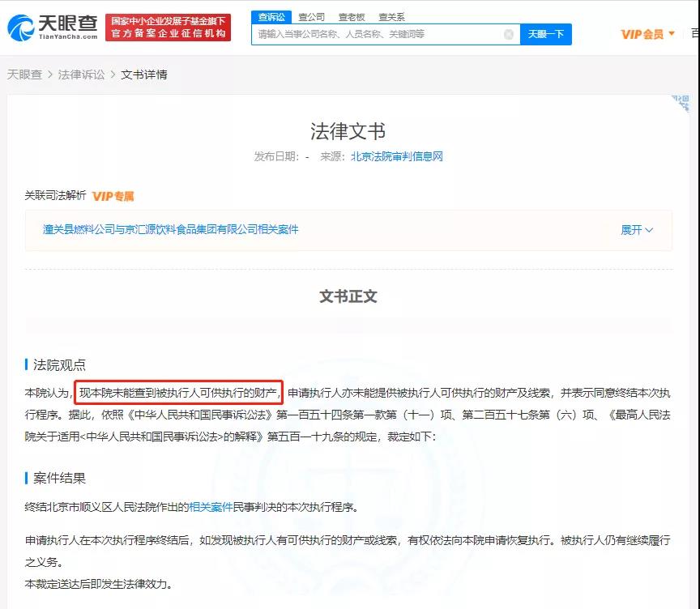
Task: Click the 文书正文 heading
Action: click(348, 296)
